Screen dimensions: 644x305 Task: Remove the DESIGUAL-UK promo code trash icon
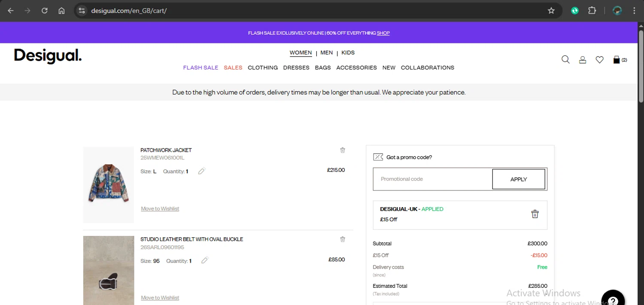coord(535,214)
